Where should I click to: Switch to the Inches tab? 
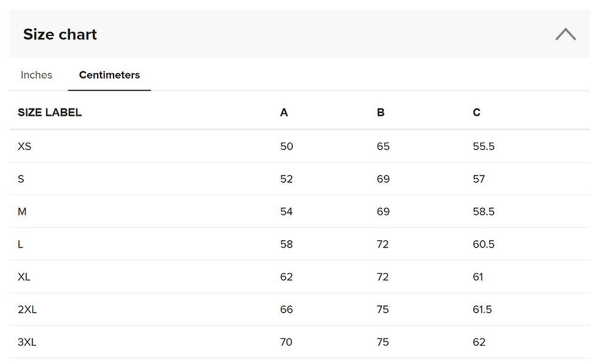(37, 75)
